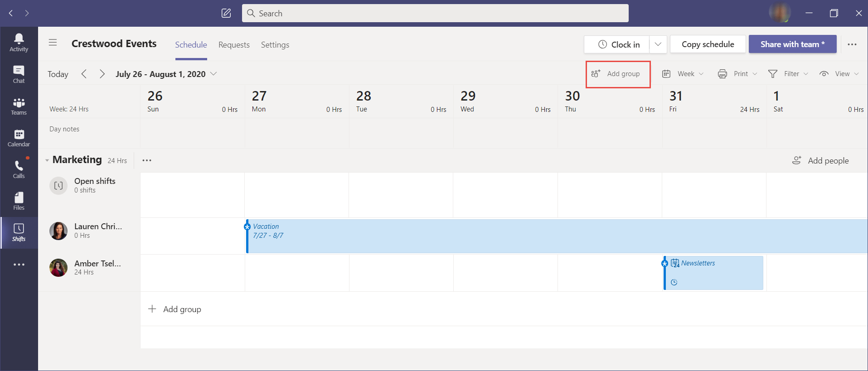The width and height of the screenshot is (868, 371).
Task: Select the Monday 27 column header
Action: (297, 101)
